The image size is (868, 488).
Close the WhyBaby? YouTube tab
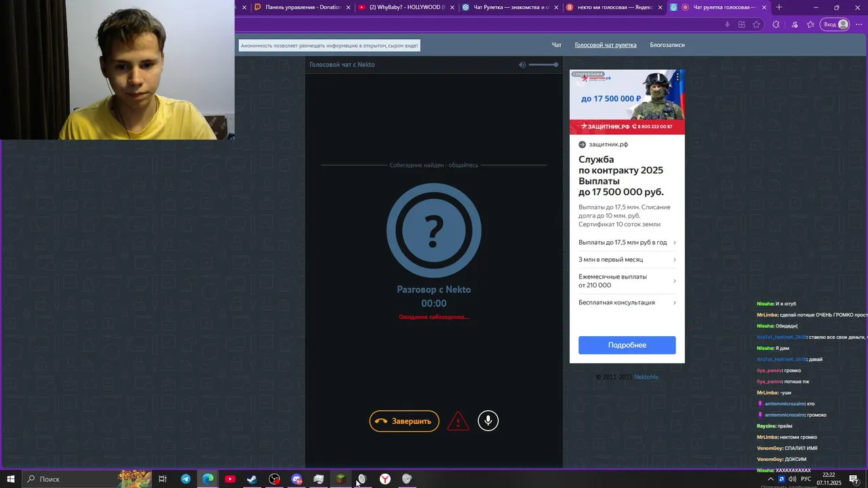point(452,7)
